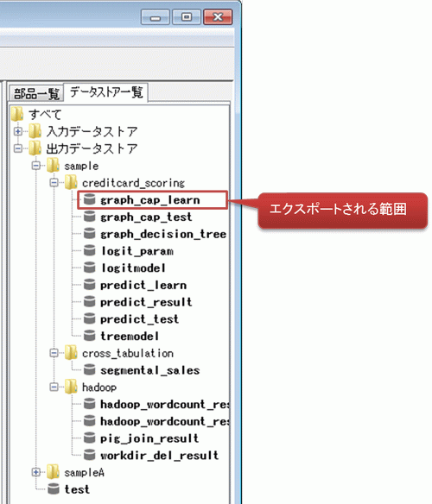Click the graph_cap_test datastore icon

[x=90, y=217]
